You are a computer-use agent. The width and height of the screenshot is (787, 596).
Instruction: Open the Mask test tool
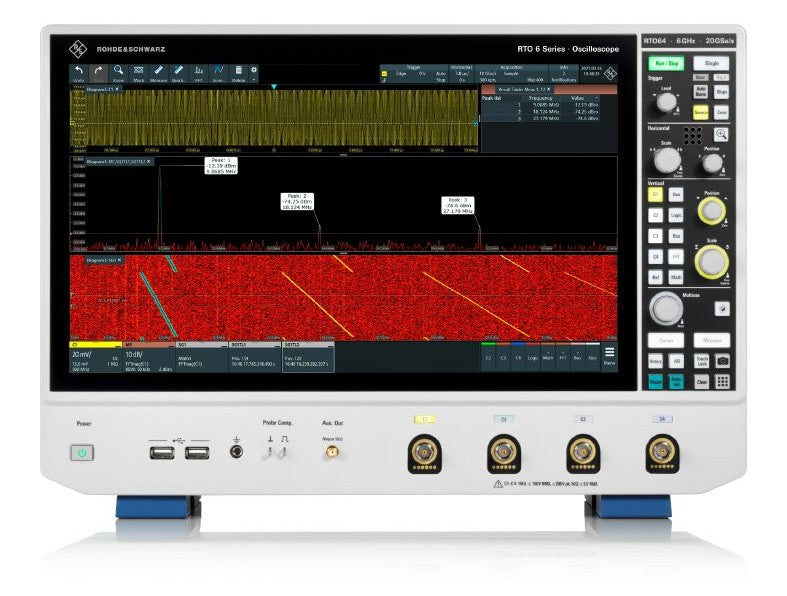tap(139, 73)
